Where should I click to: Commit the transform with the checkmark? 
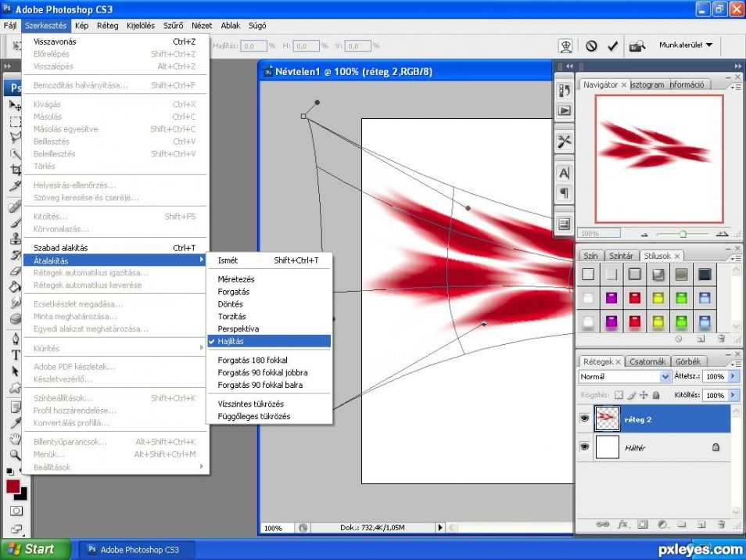click(613, 46)
